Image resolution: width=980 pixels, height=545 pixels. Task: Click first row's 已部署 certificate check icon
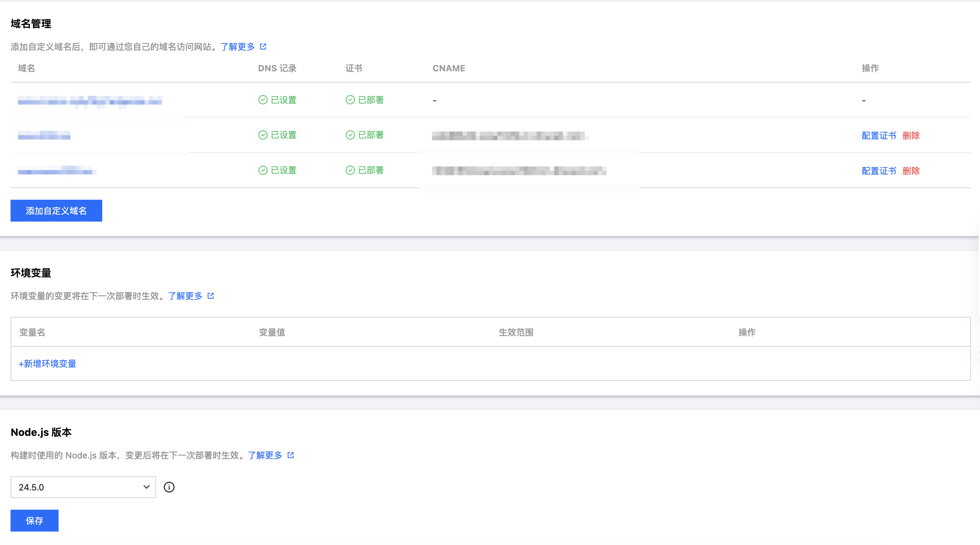350,100
